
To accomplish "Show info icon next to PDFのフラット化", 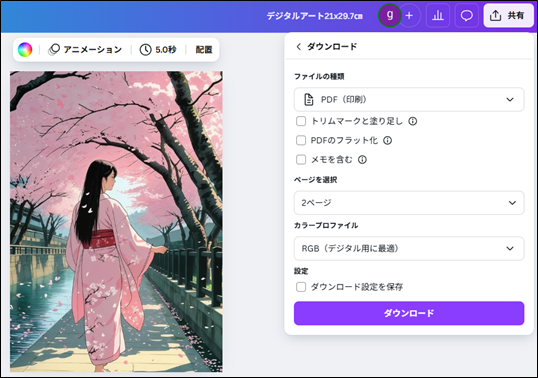I will [387, 140].
